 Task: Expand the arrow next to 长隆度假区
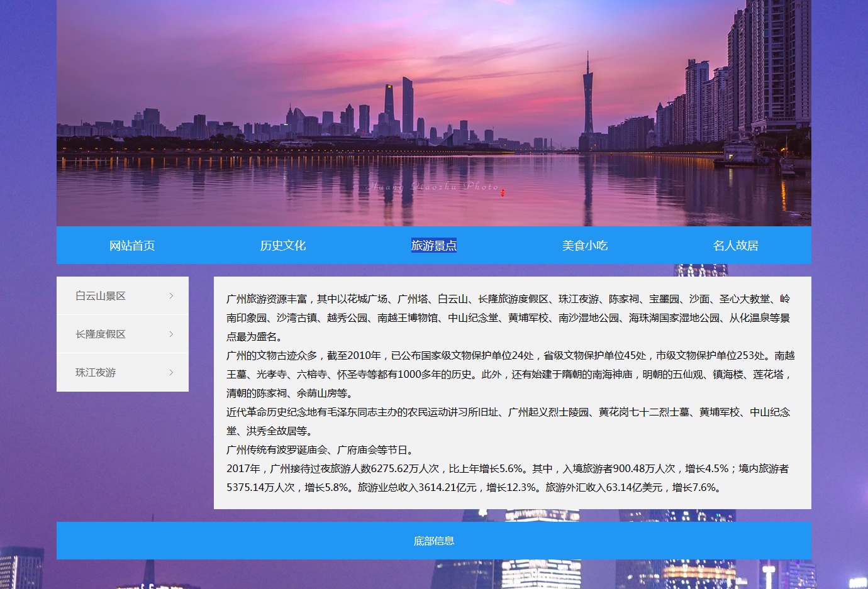tap(171, 334)
